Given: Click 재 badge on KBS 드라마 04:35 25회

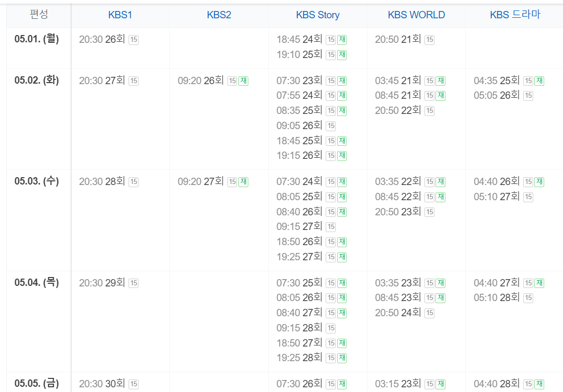Looking at the screenshot, I should pos(539,81).
